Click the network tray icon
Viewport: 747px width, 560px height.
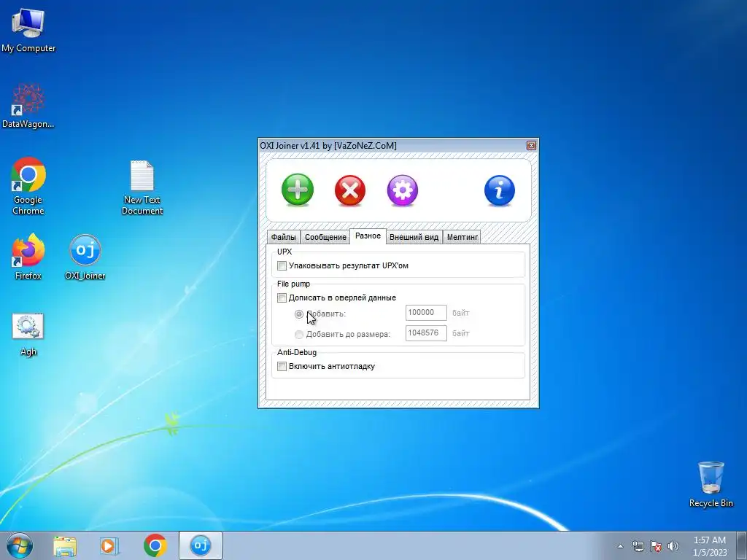click(638, 546)
